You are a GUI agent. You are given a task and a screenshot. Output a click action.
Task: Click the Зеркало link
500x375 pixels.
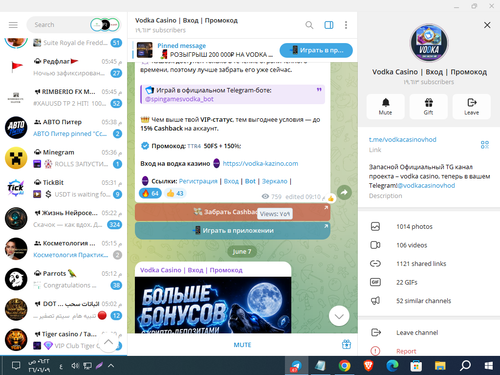tap(274, 181)
